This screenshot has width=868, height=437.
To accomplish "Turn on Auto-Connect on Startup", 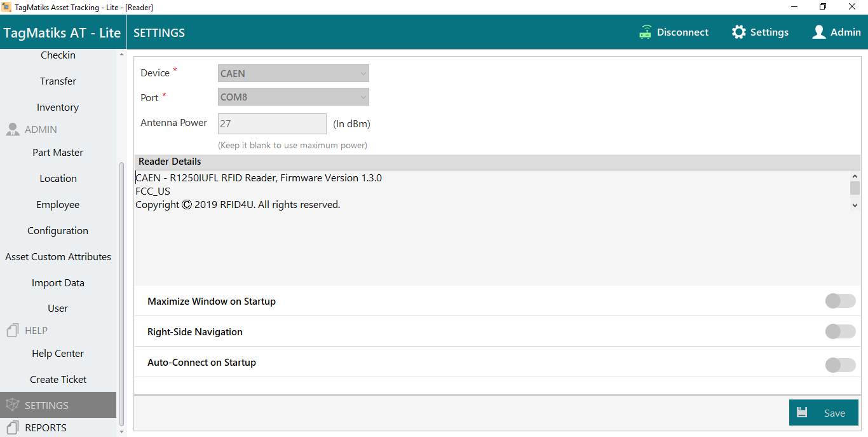I will [840, 365].
